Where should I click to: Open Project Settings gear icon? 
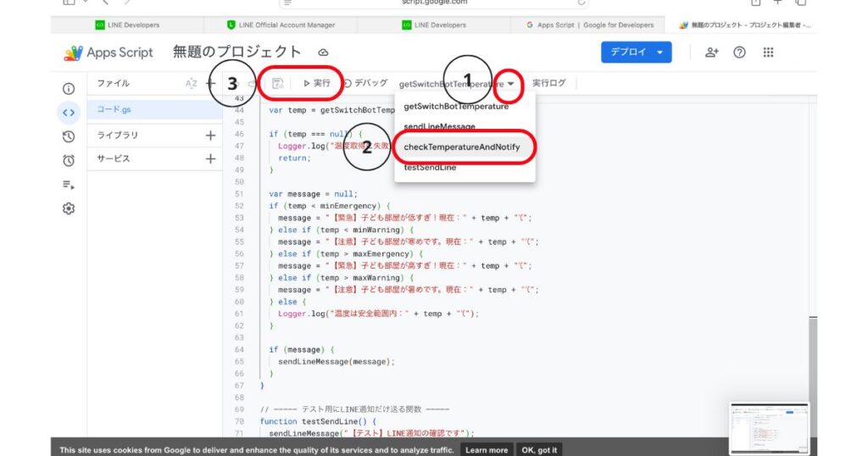pyautogui.click(x=69, y=209)
